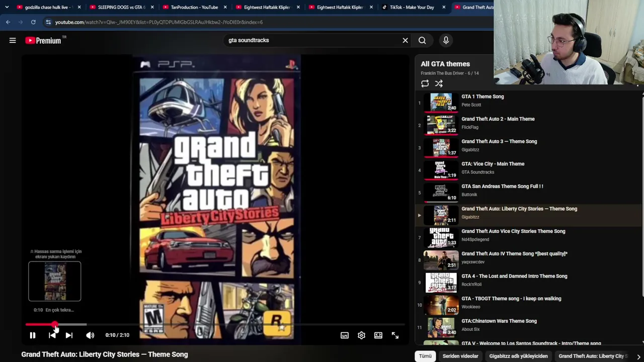644x362 pixels.
Task: Click the channel name 'yaqxswcdev'
Action: click(473, 262)
